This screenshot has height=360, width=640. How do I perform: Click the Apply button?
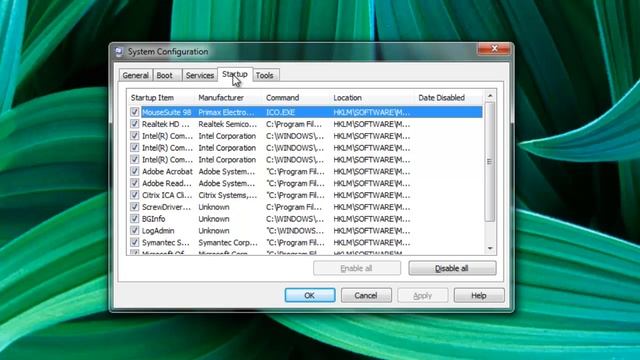coord(422,295)
